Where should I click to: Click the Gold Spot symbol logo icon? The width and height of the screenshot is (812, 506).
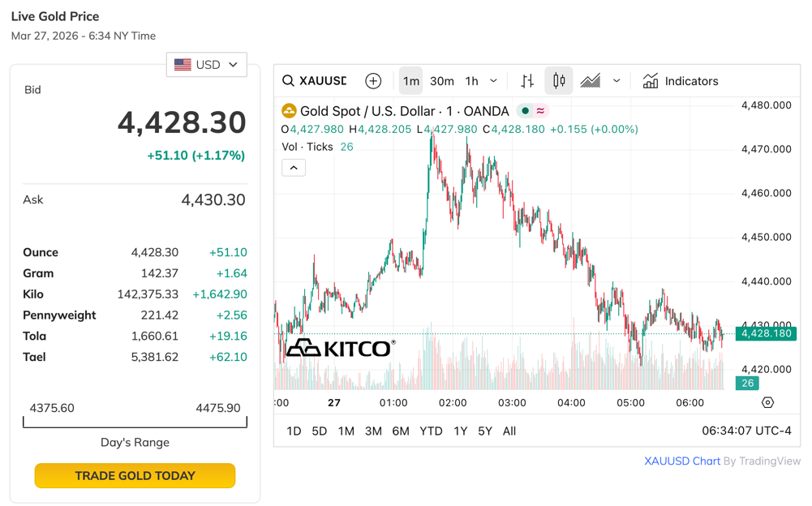pyautogui.click(x=289, y=111)
